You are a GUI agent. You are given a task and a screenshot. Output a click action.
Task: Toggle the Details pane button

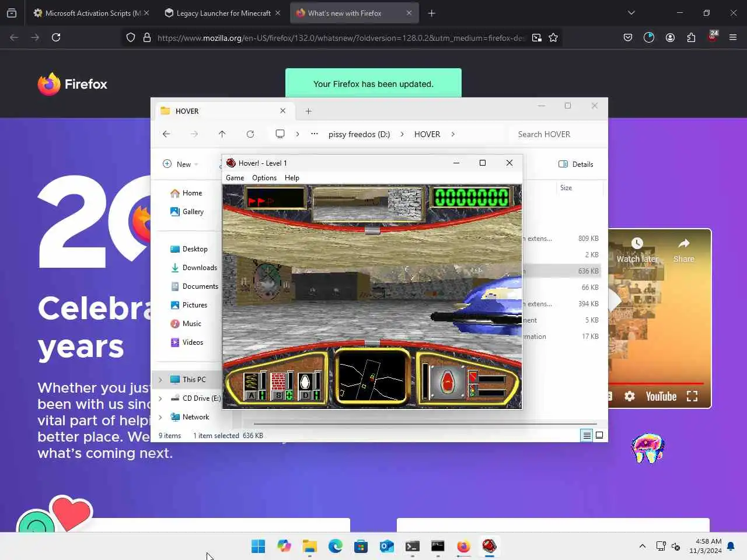pos(575,164)
